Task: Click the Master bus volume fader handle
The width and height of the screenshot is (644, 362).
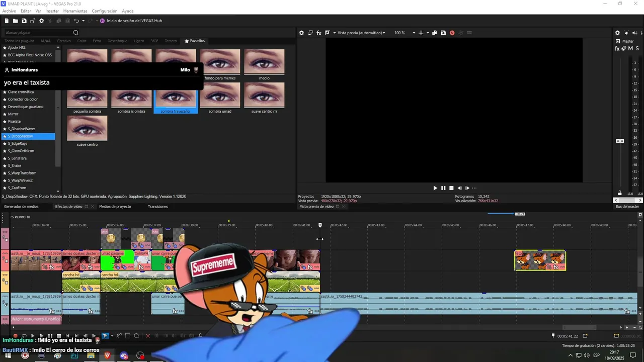Action: point(620,141)
